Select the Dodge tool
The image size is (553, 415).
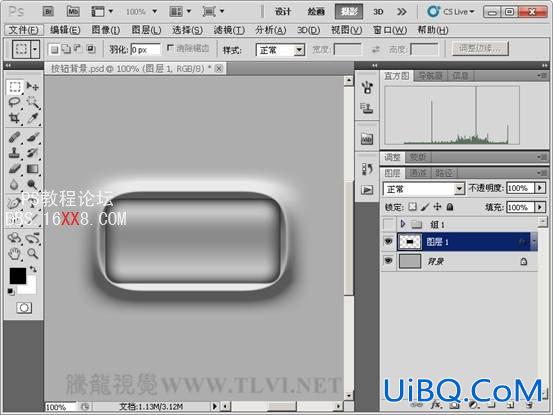(32, 184)
